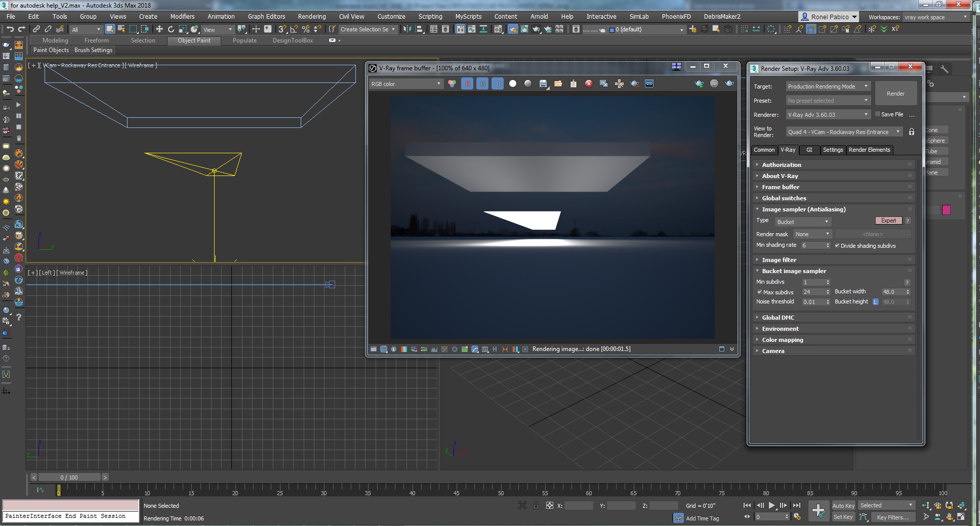Click the time slider 0 / 100

[x=69, y=477]
